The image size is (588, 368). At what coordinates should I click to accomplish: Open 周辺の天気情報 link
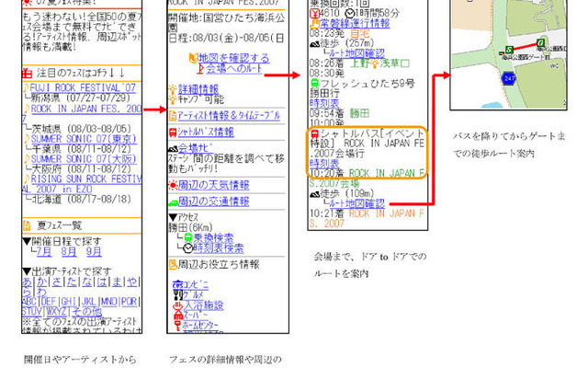coord(214,185)
